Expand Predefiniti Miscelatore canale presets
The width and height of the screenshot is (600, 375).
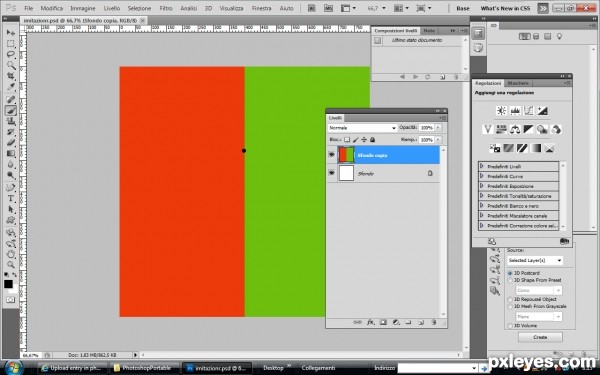coord(482,216)
